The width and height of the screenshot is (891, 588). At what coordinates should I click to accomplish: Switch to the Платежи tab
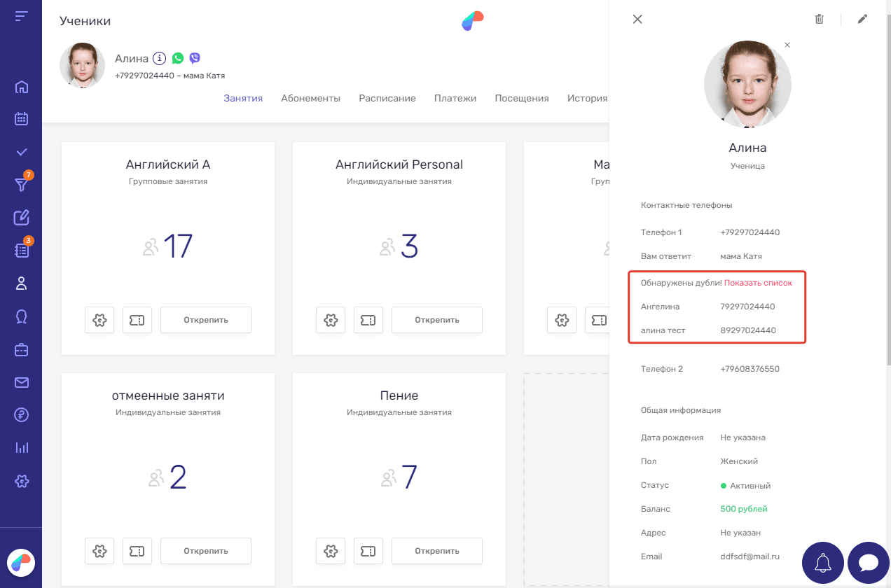pyautogui.click(x=455, y=99)
